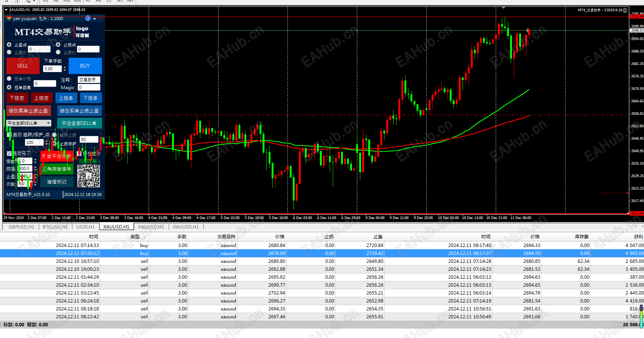Viewport: 644px width, 338px height.
Task: Click the smiley face EA status icon
Action: tap(625, 10)
